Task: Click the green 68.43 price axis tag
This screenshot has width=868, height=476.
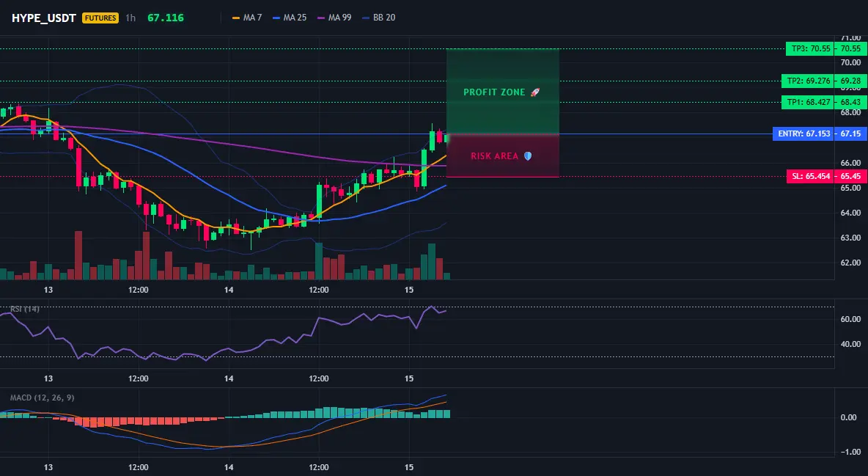Action: (851, 102)
